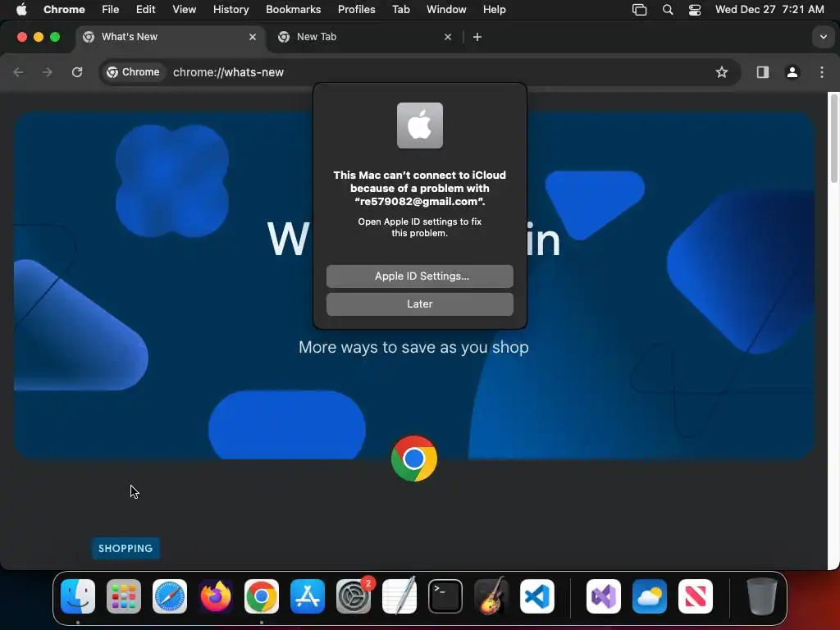
Task: Open Launchpad from the Dock
Action: click(x=124, y=596)
